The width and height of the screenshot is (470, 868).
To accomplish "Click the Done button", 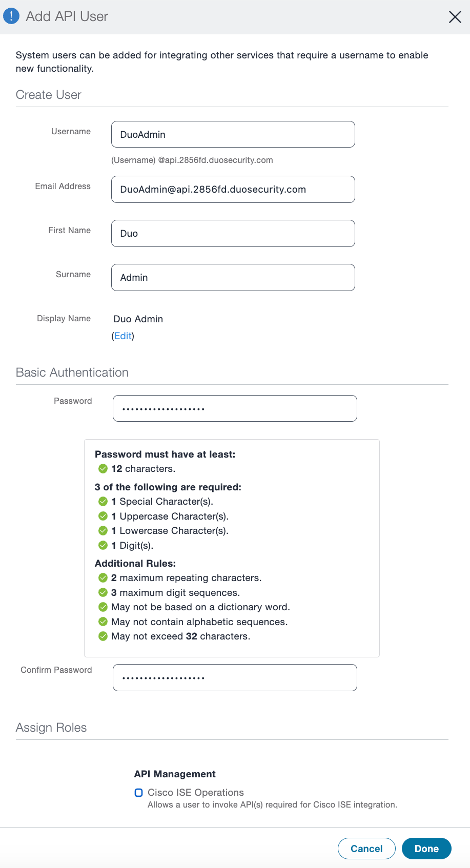I will pos(426,849).
